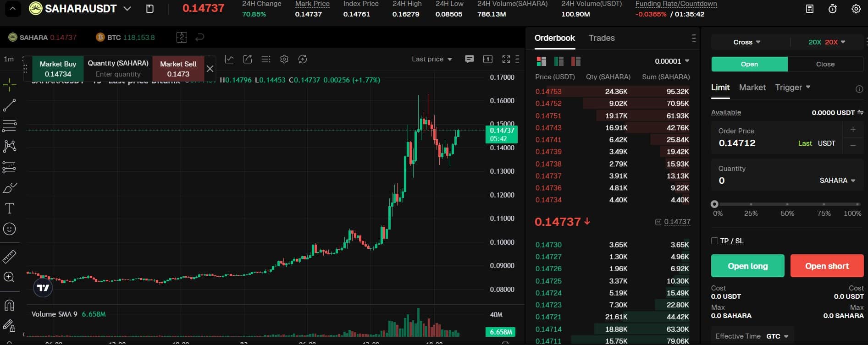The image size is (868, 345).
Task: Collapse the top-left panel chevron button
Action: [x=12, y=9]
